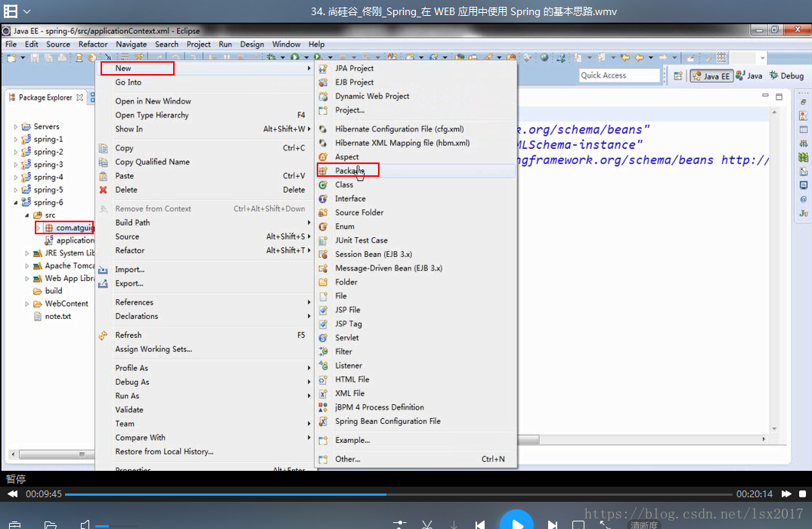The height and width of the screenshot is (529, 812).
Task: Switch to the Java EE perspective
Action: pyautogui.click(x=711, y=76)
